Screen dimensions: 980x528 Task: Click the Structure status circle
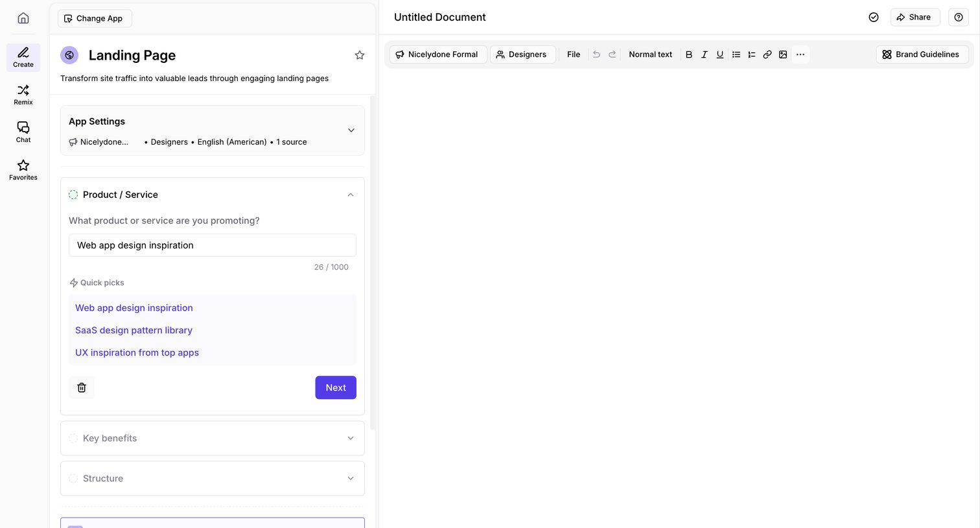tap(73, 479)
